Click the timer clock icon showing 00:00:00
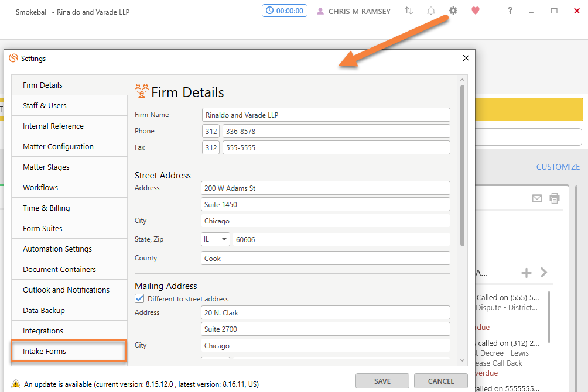This screenshot has height=392, width=588. 269,11
